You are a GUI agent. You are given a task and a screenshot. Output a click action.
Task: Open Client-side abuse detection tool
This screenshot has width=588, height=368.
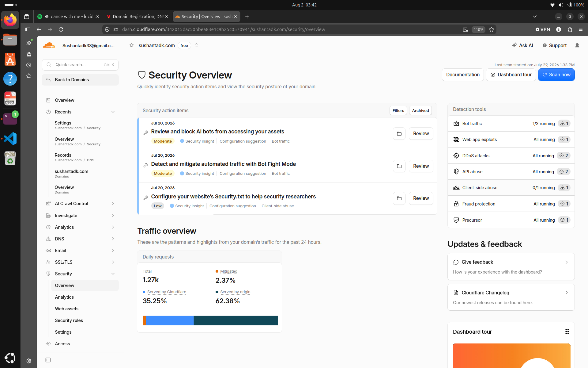[511, 188]
